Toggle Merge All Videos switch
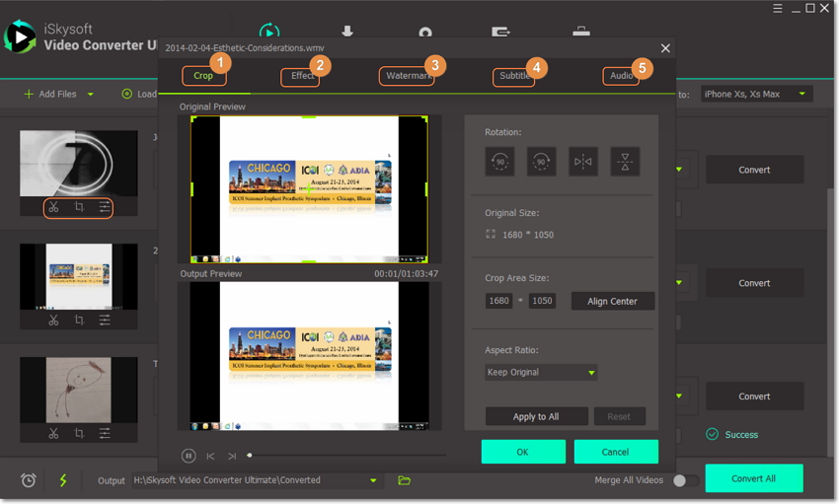The width and height of the screenshot is (839, 504). (x=685, y=480)
